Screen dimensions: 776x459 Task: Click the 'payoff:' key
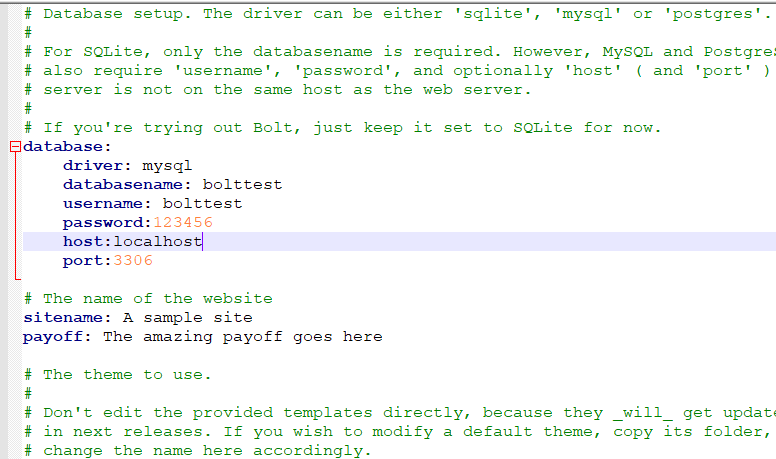pos(57,337)
